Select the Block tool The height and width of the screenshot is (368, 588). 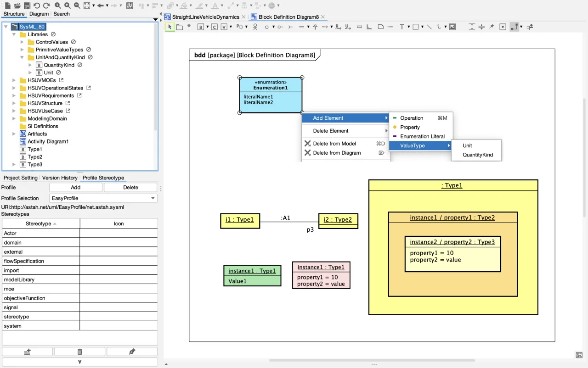[x=201, y=27]
